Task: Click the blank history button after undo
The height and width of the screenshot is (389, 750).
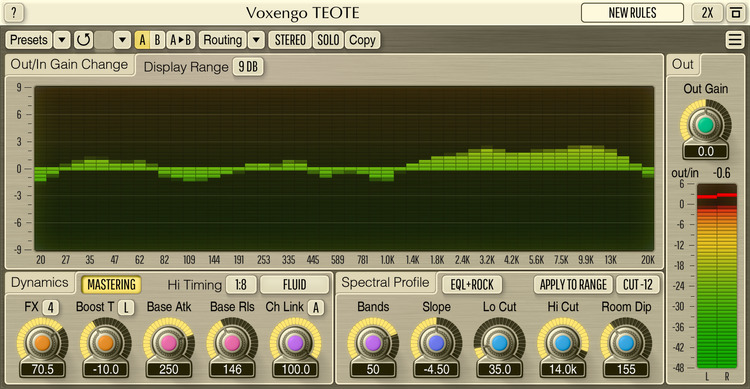Action: click(x=103, y=40)
